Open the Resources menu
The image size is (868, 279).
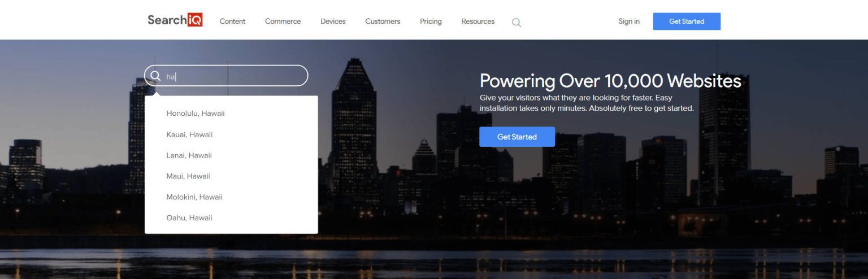click(x=478, y=21)
